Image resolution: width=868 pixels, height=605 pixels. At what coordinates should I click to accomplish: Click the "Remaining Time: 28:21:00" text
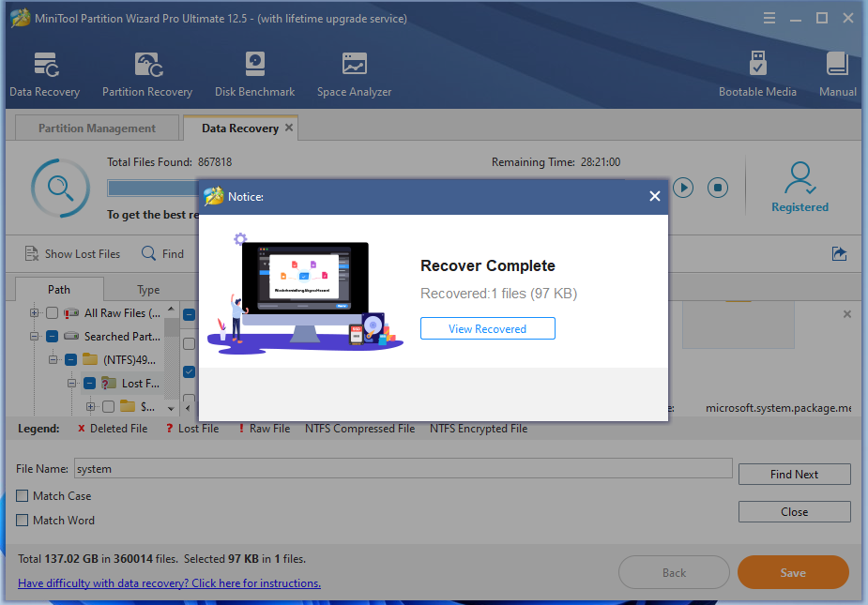point(556,162)
